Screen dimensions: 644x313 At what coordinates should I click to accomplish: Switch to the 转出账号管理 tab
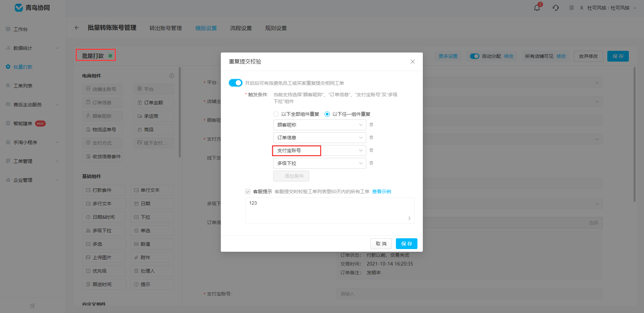166,28
